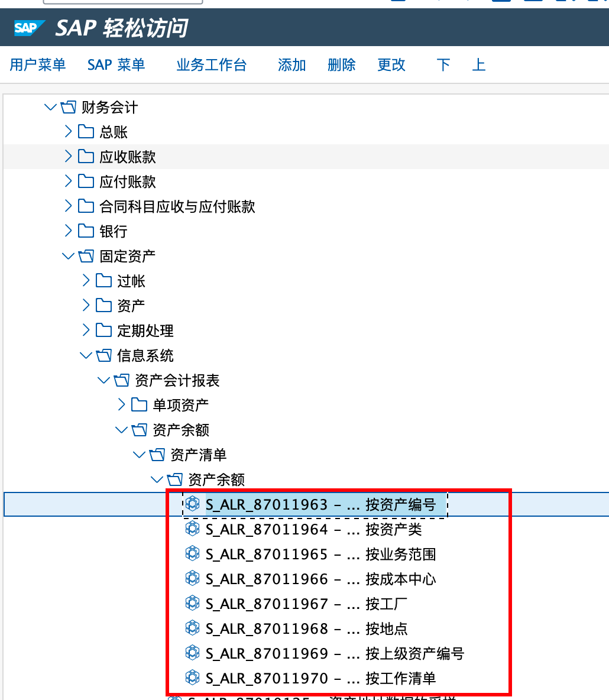The width and height of the screenshot is (609, 700).
Task: Expand the 总账 folder
Action: pyautogui.click(x=69, y=131)
